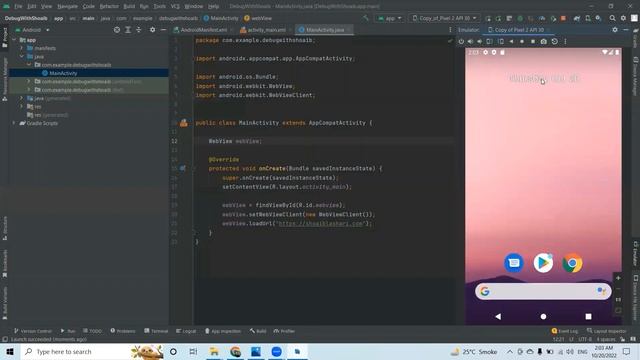Emulator volume down button
This screenshot has width=640, height=360.
click(x=480, y=41)
